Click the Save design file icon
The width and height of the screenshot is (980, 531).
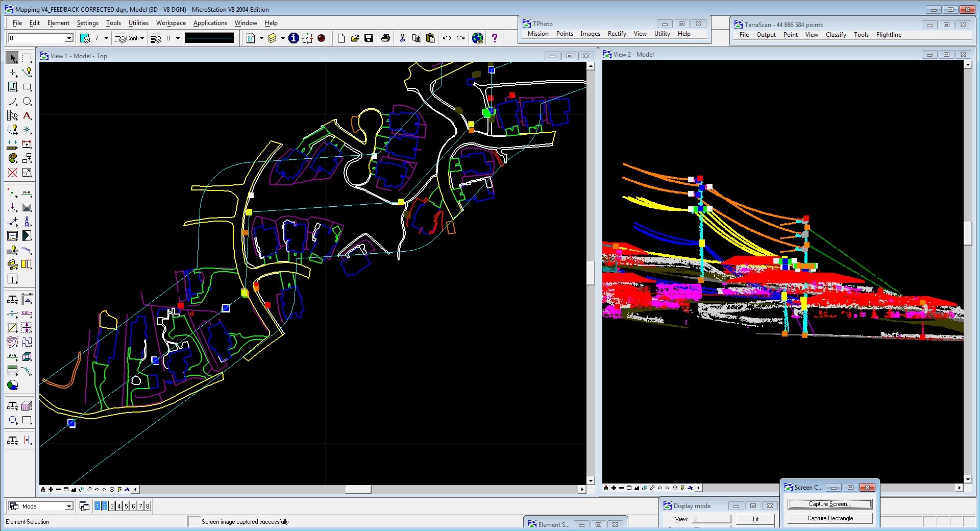[369, 38]
